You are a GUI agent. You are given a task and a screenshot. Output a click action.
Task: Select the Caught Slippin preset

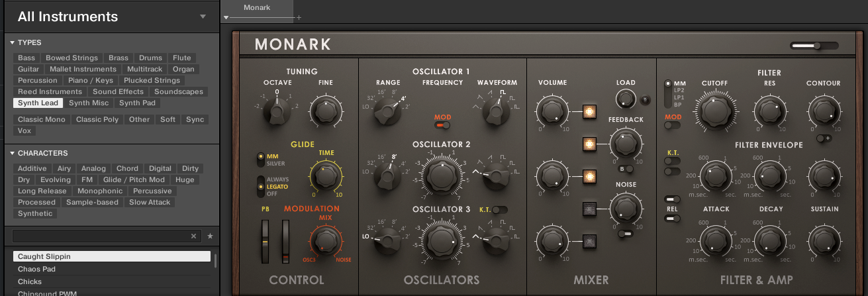[x=112, y=256]
